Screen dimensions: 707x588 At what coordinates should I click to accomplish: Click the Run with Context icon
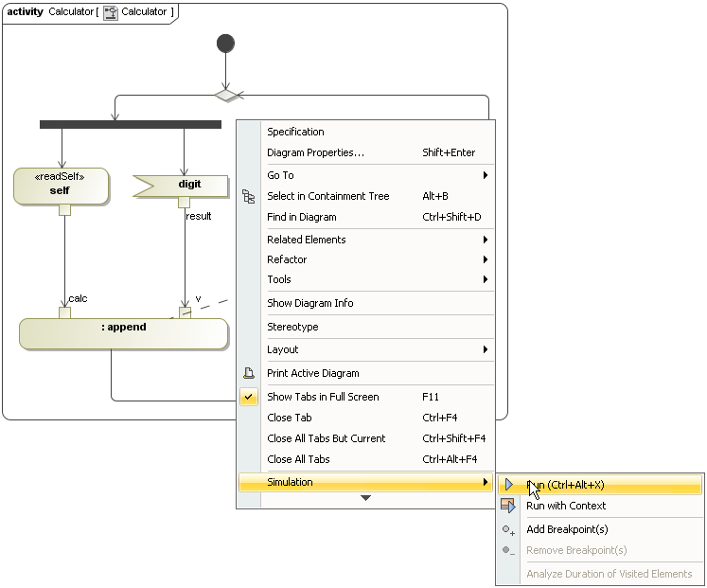508,506
